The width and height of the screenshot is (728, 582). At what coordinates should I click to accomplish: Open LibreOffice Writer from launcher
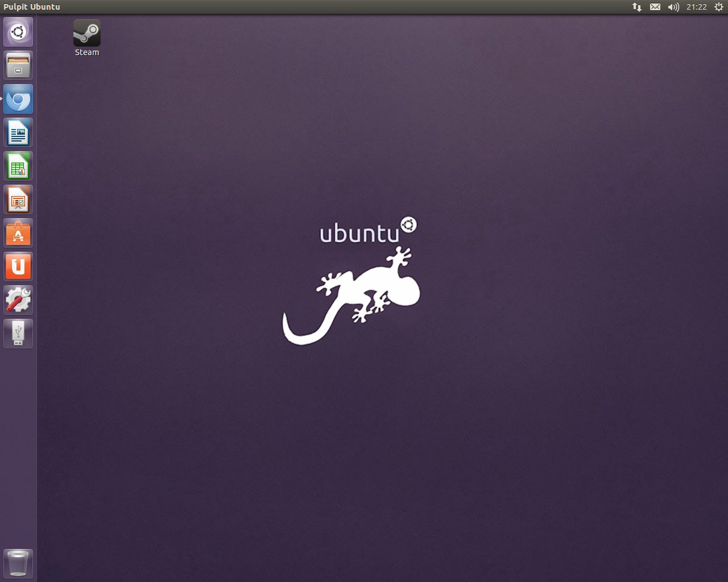(x=18, y=132)
